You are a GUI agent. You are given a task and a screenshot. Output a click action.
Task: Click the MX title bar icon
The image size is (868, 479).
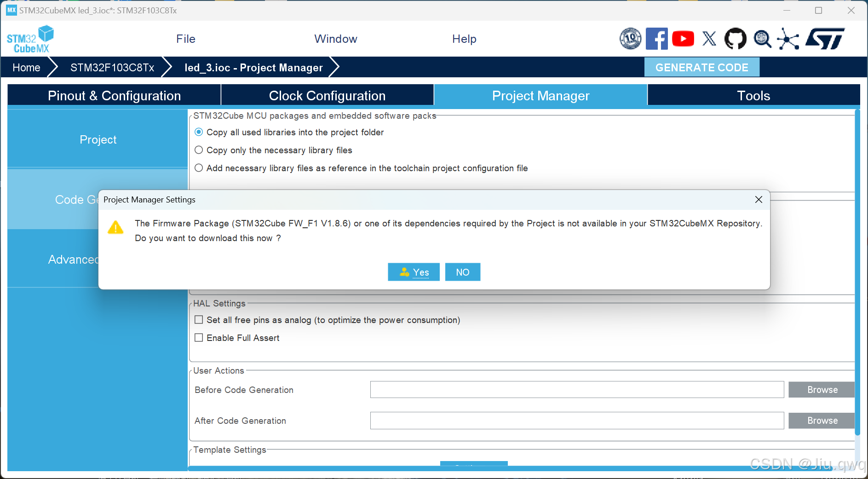(x=11, y=10)
